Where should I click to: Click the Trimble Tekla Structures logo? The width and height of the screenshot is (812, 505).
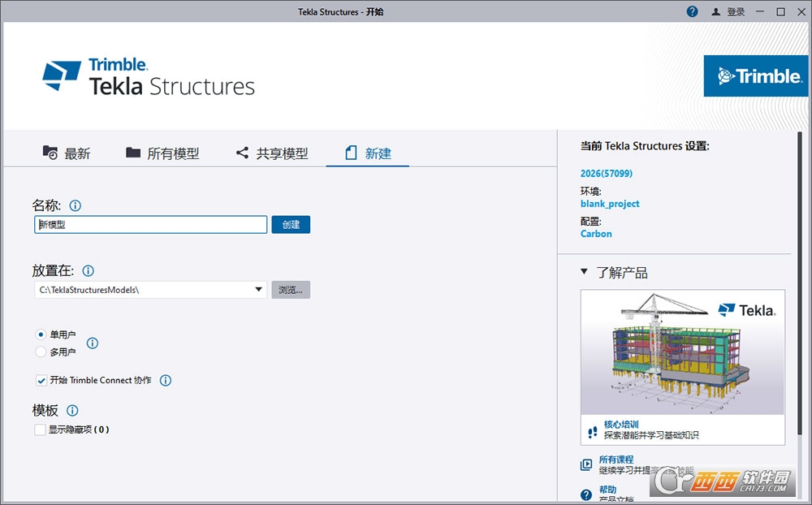tap(149, 77)
